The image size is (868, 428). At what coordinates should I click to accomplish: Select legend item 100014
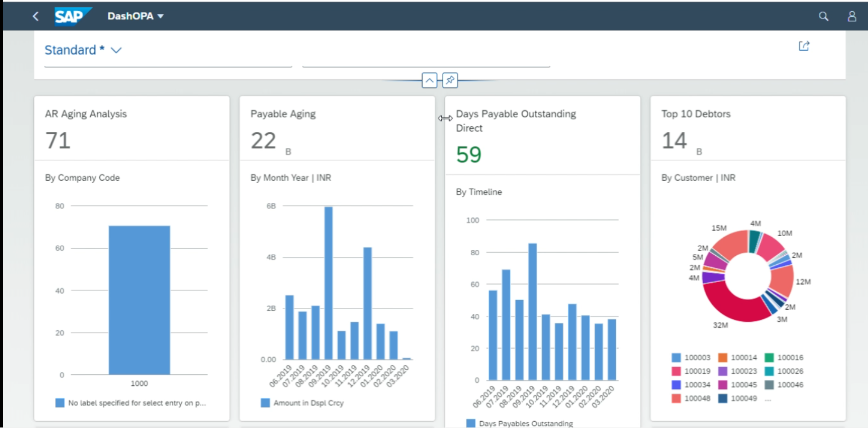[738, 358]
